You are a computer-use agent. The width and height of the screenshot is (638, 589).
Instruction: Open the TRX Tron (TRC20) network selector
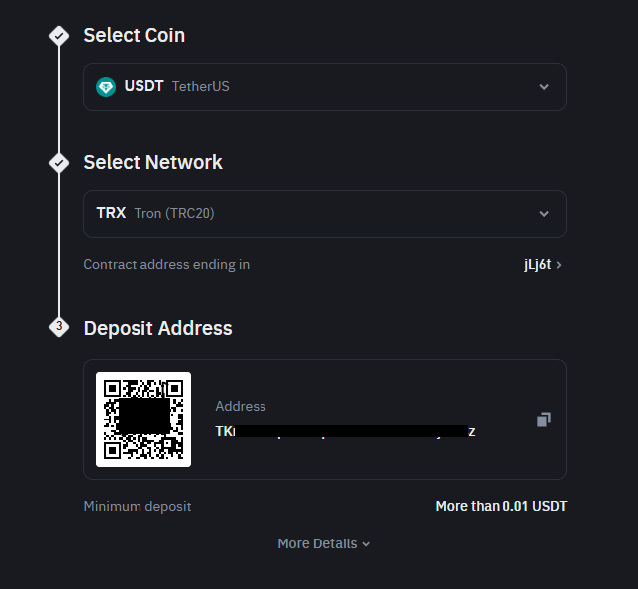tap(324, 214)
